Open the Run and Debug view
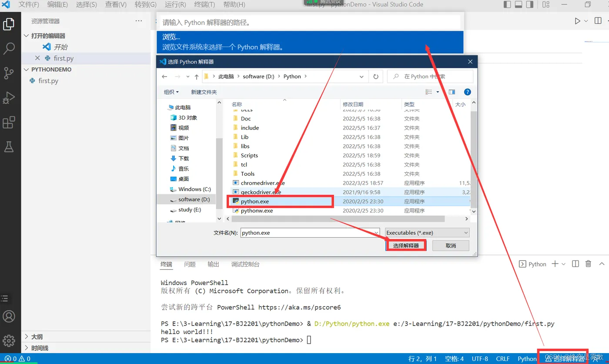The height and width of the screenshot is (364, 609). (x=9, y=98)
